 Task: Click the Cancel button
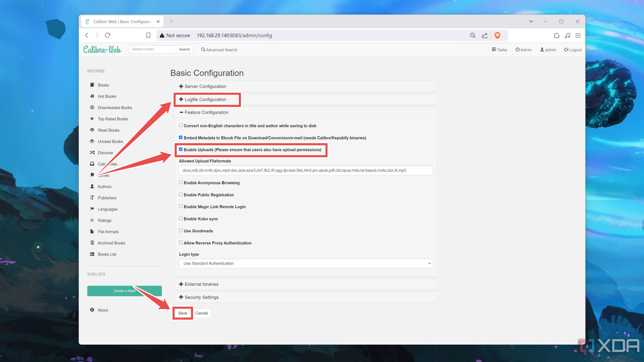(x=201, y=313)
